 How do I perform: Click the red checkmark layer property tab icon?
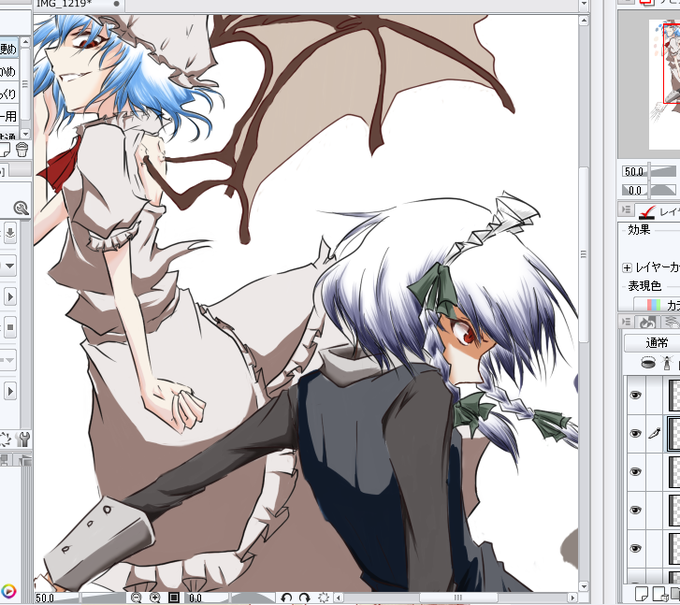647,212
